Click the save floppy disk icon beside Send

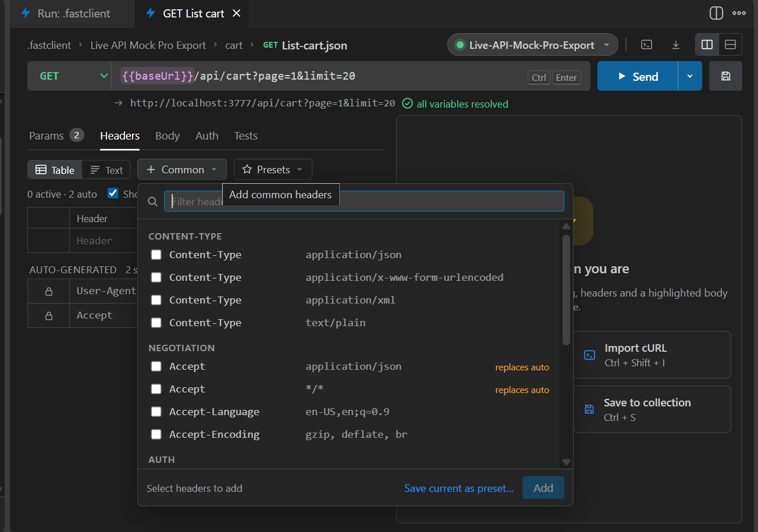(x=725, y=76)
